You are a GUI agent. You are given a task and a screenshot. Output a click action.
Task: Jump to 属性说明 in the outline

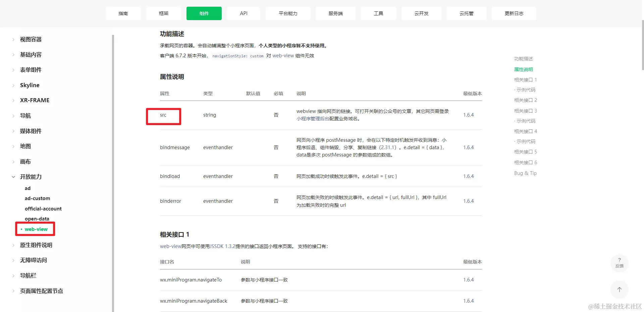point(524,69)
